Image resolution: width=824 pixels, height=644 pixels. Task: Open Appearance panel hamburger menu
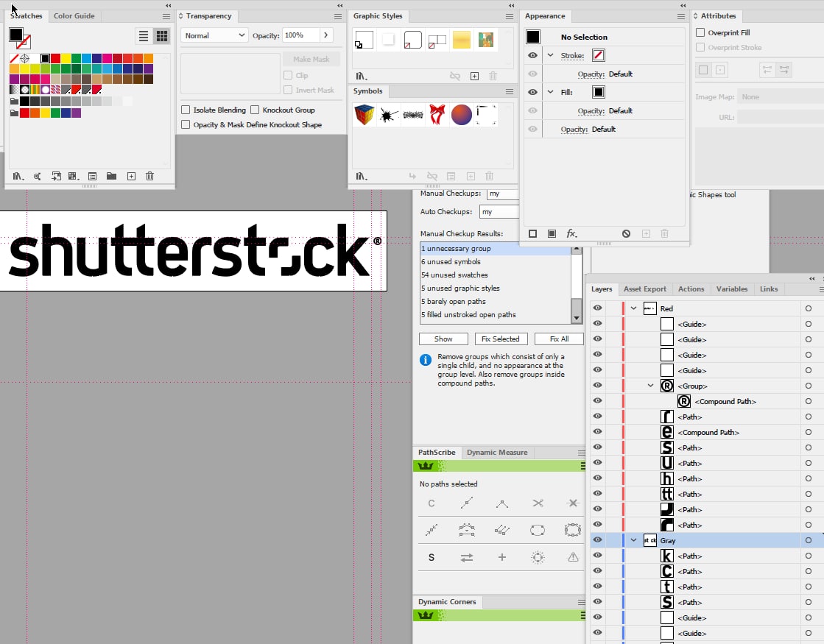pos(680,16)
